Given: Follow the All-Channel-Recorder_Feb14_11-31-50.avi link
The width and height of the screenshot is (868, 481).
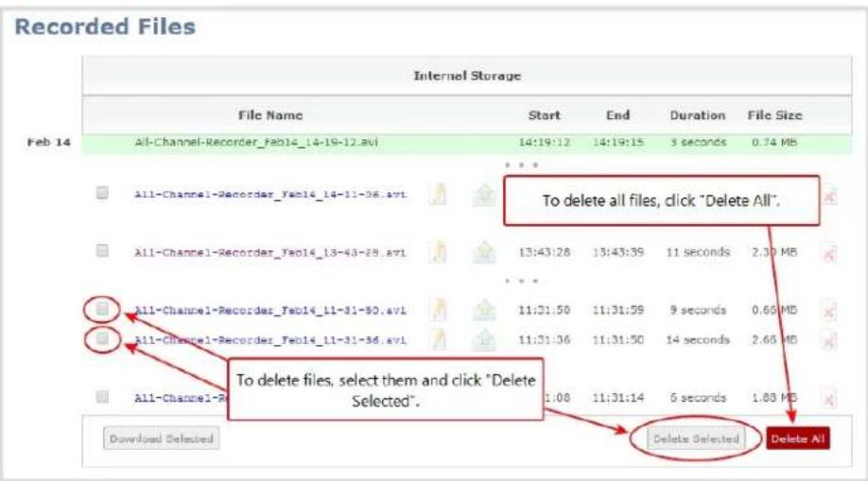Looking at the screenshot, I should [x=270, y=311].
